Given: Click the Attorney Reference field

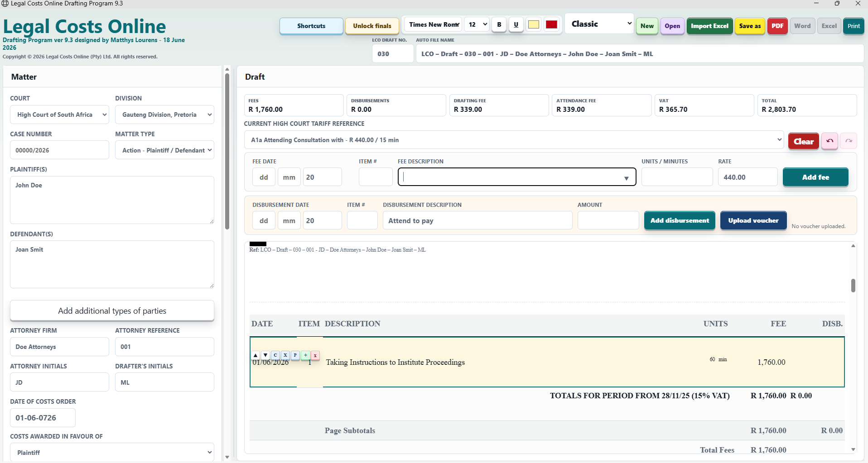Looking at the screenshot, I should 164,347.
